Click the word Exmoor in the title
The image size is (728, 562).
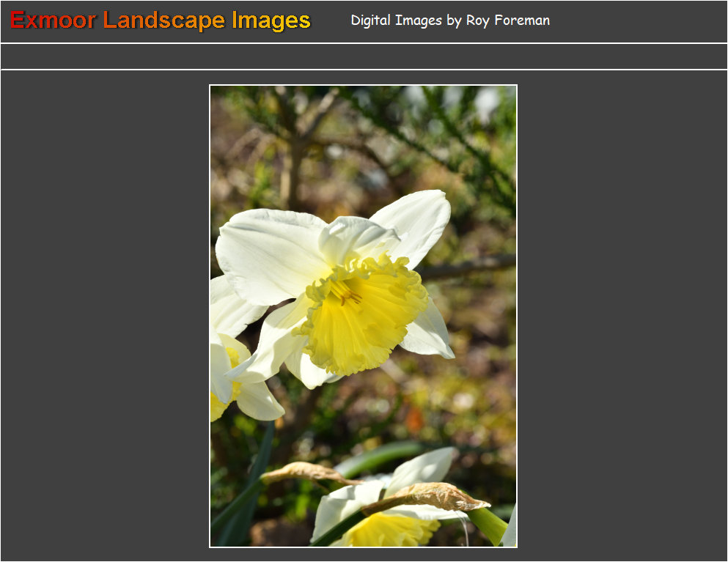click(x=53, y=21)
